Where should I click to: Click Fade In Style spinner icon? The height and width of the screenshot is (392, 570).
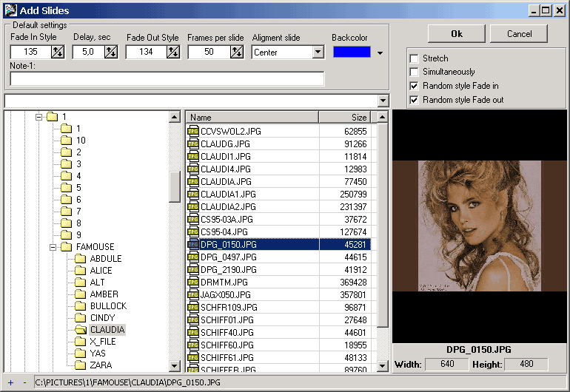(57, 52)
